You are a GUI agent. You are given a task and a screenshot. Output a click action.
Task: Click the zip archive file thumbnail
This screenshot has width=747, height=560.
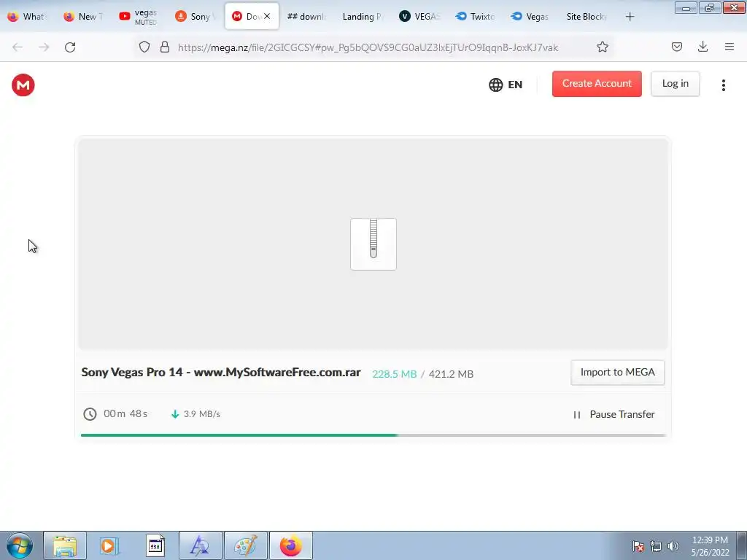click(x=373, y=244)
